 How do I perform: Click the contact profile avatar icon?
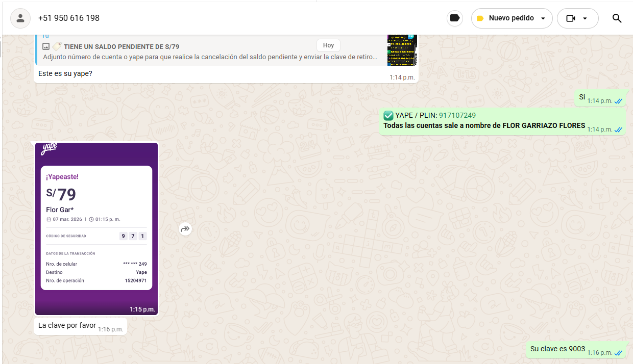point(20,18)
